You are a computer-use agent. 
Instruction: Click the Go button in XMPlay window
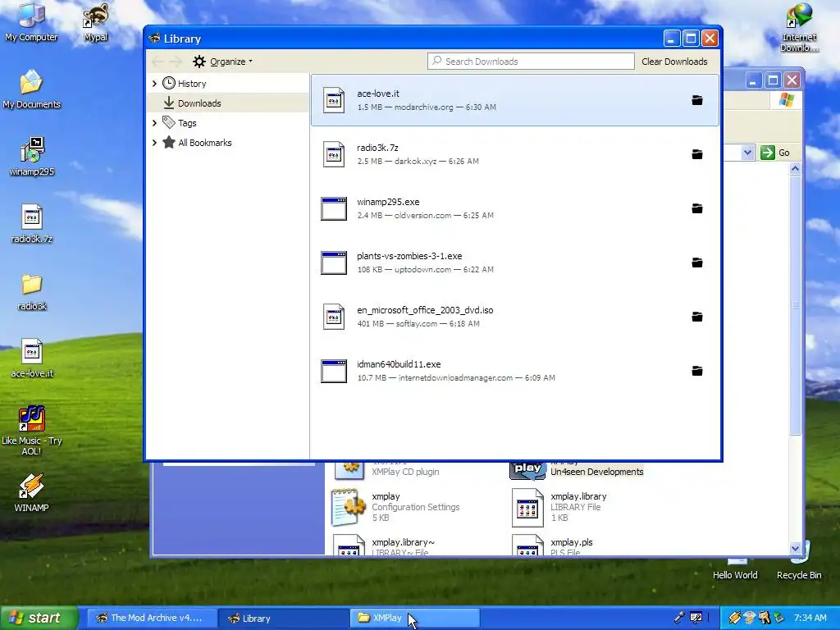775,153
